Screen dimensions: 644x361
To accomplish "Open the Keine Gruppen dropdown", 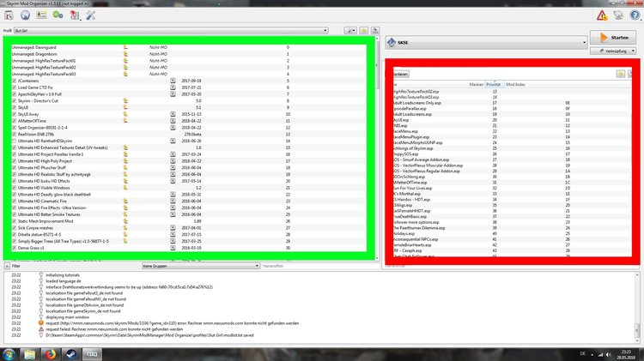I will click(x=201, y=266).
